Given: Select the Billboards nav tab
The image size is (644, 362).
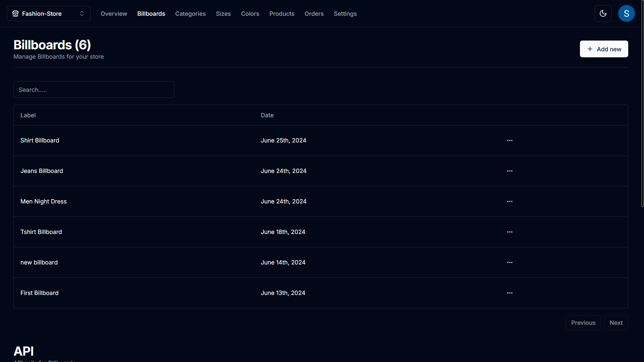Looking at the screenshot, I should coord(151,14).
